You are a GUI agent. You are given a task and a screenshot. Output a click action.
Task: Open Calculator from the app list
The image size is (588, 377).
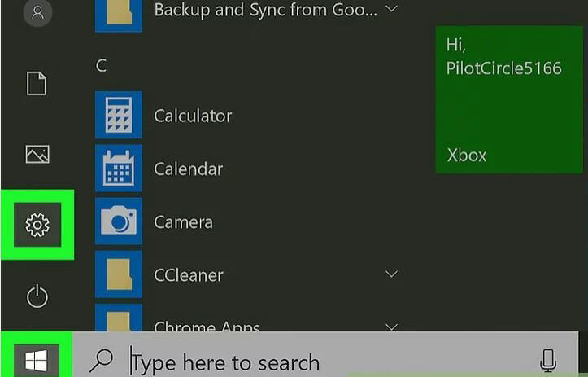click(x=193, y=116)
